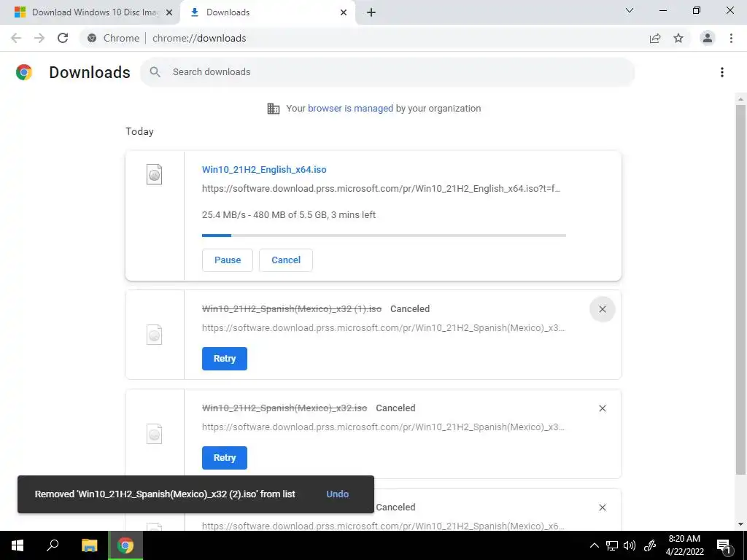Click the scrollbar down arrow
The image size is (747, 560).
[740, 525]
